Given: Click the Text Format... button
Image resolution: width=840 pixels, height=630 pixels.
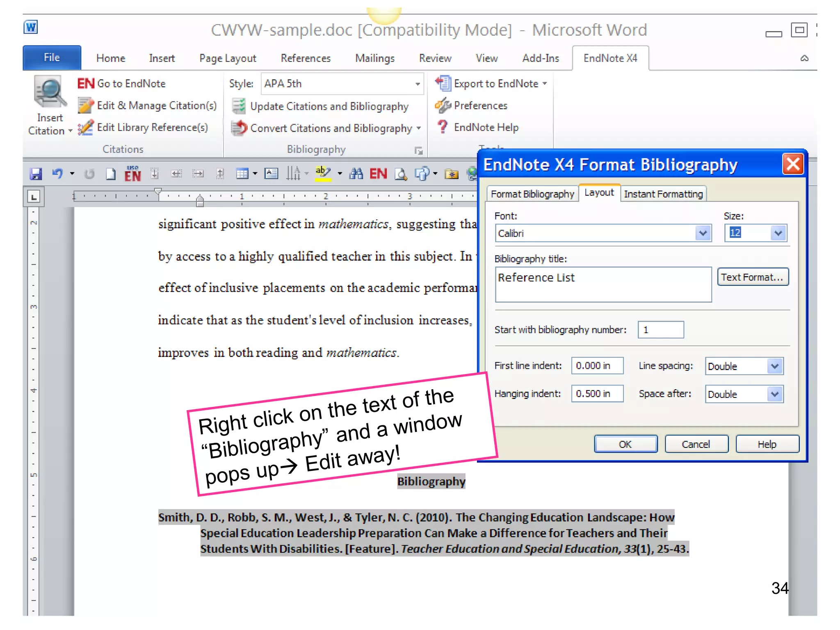Looking at the screenshot, I should [x=752, y=277].
